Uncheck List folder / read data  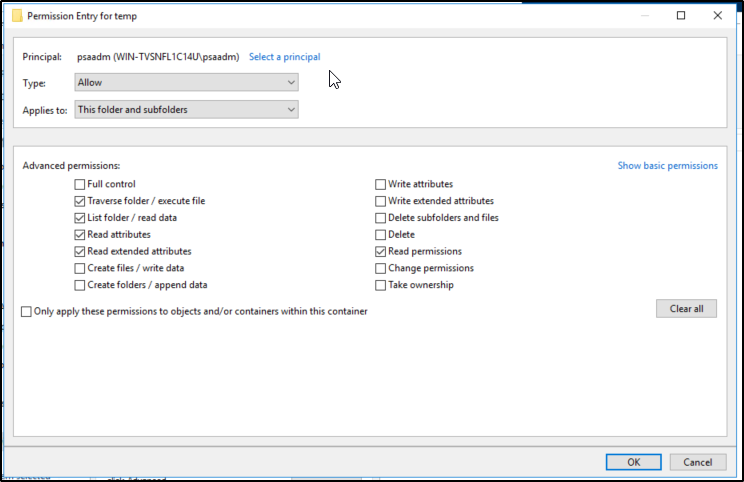80,218
